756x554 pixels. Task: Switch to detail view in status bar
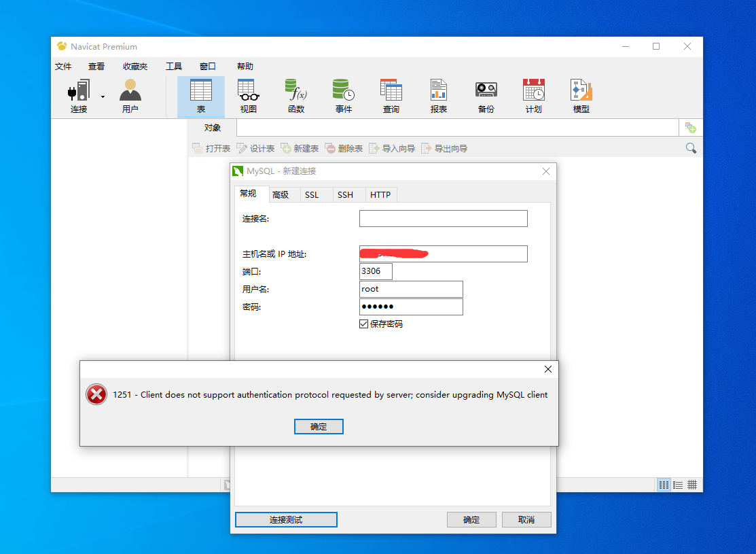(x=692, y=485)
